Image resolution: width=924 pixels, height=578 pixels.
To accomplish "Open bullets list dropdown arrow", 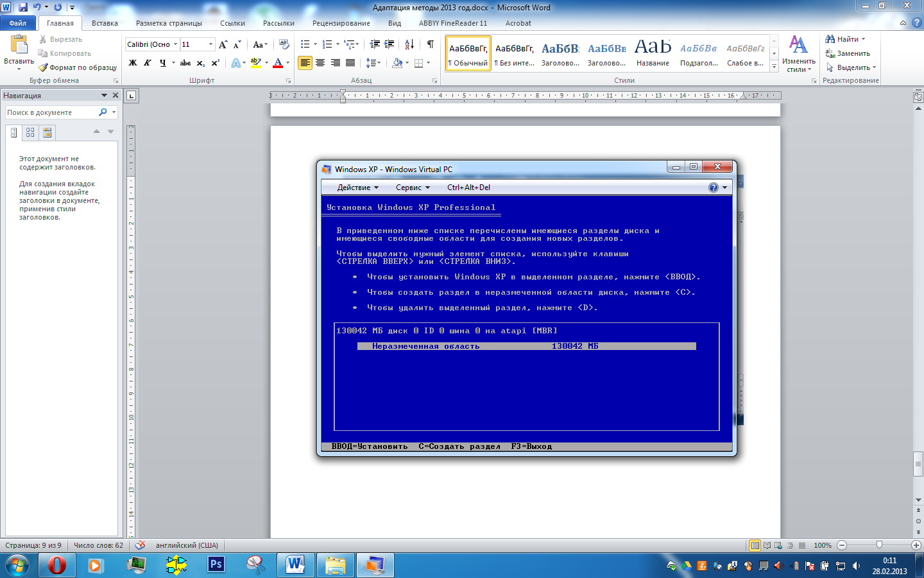I will pos(315,44).
